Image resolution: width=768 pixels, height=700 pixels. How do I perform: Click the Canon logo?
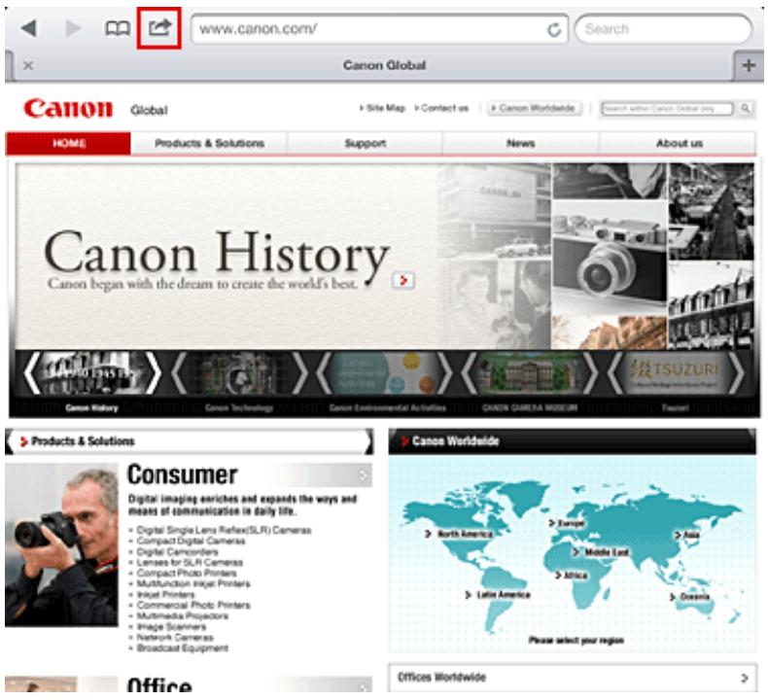[68, 108]
